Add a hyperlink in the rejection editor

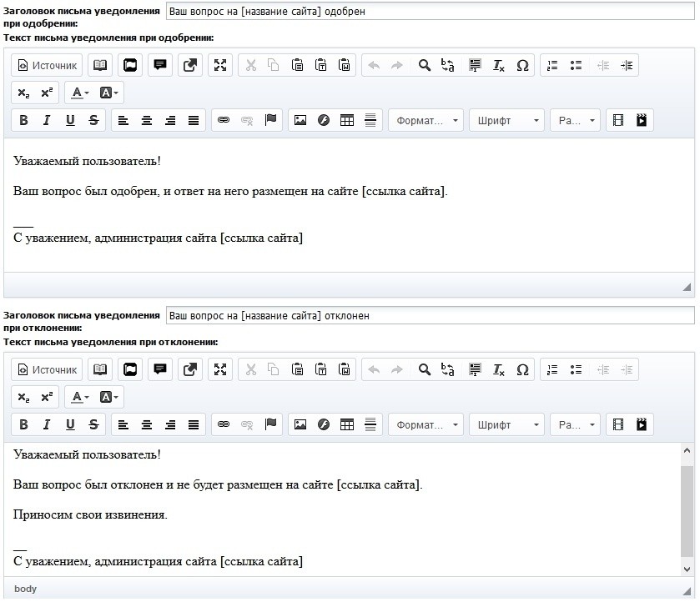point(224,424)
